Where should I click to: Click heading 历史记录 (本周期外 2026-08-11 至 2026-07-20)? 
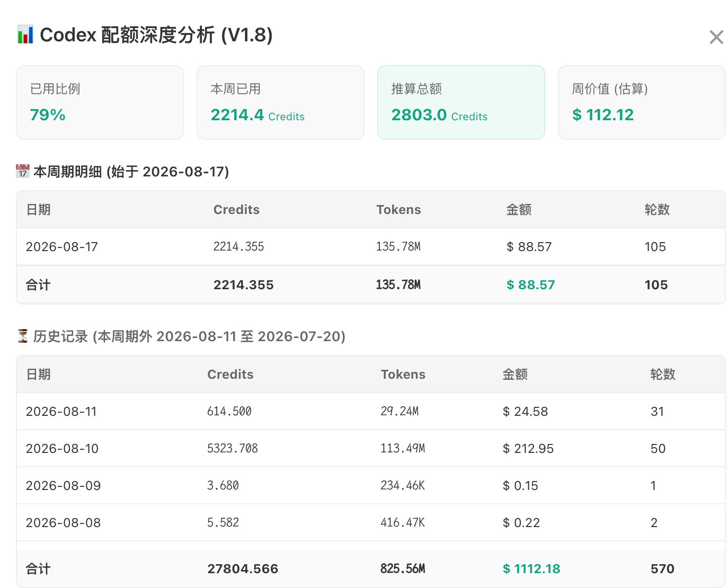pyautogui.click(x=189, y=336)
